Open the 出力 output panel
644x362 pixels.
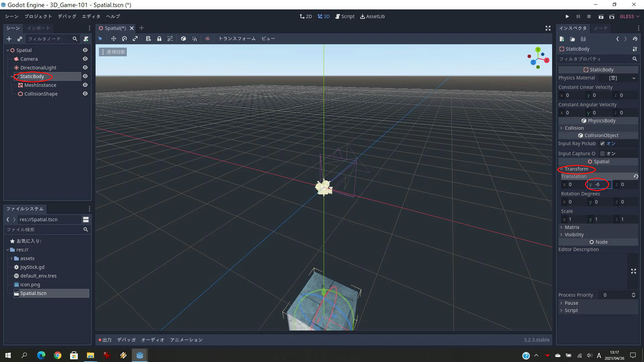point(105,340)
